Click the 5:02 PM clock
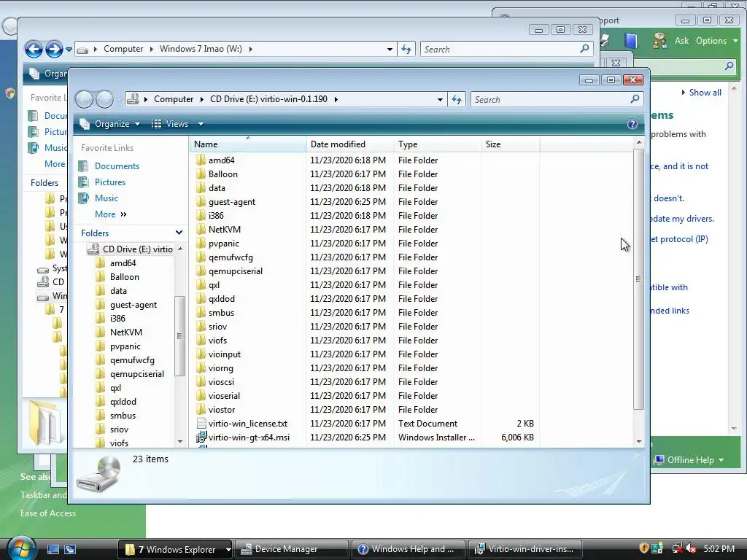The image size is (747, 560). tap(719, 548)
